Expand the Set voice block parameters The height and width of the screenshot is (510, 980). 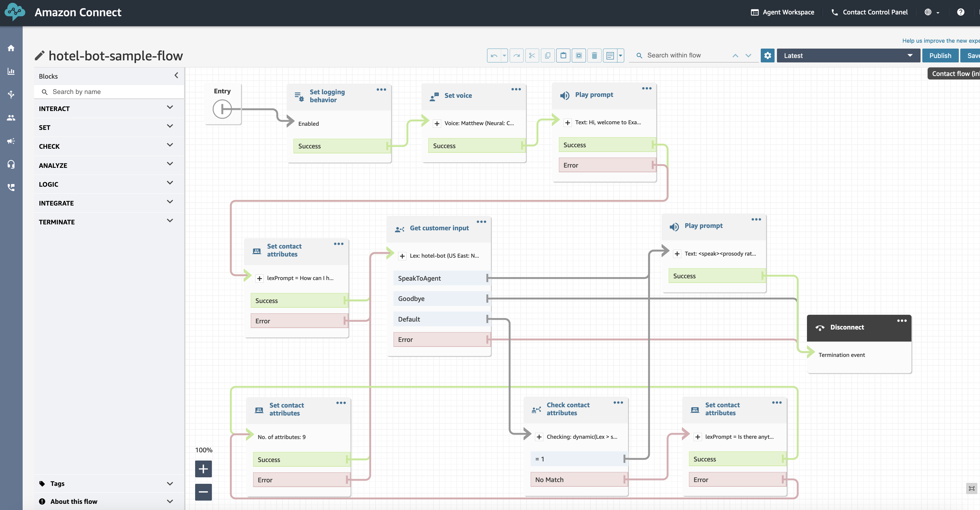coord(437,123)
